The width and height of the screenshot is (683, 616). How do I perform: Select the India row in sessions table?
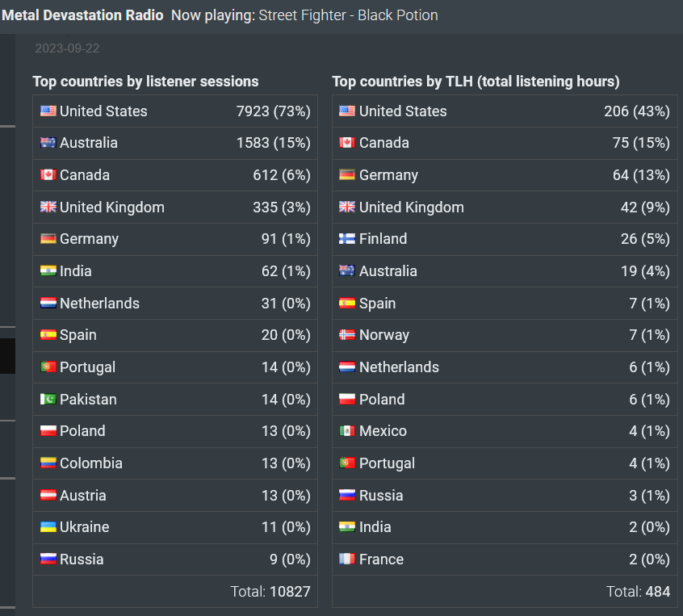point(174,271)
